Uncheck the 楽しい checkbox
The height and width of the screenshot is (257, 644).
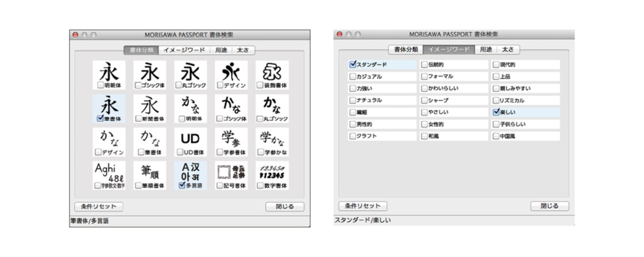[496, 112]
